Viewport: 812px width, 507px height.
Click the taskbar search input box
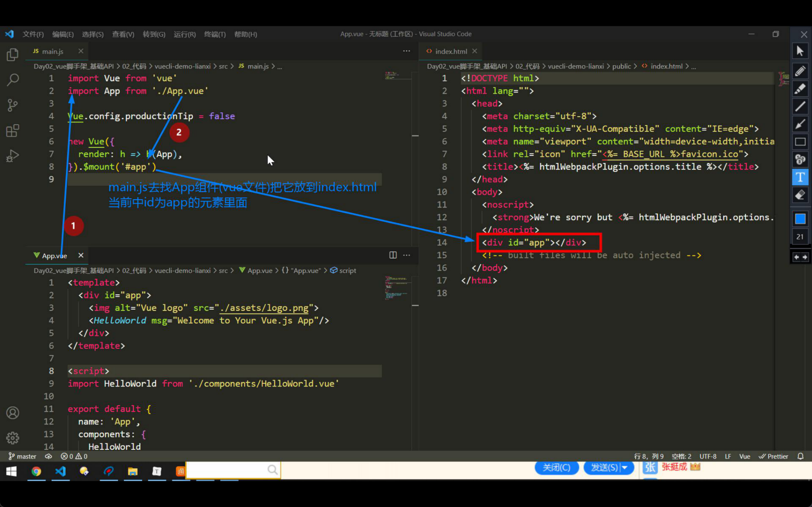233,470
